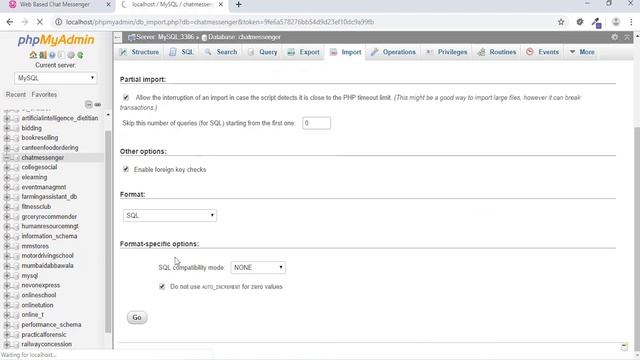Image resolution: width=640 pixels, height=360 pixels.
Task: Click the mysql database icon in tree
Action: [16, 276]
